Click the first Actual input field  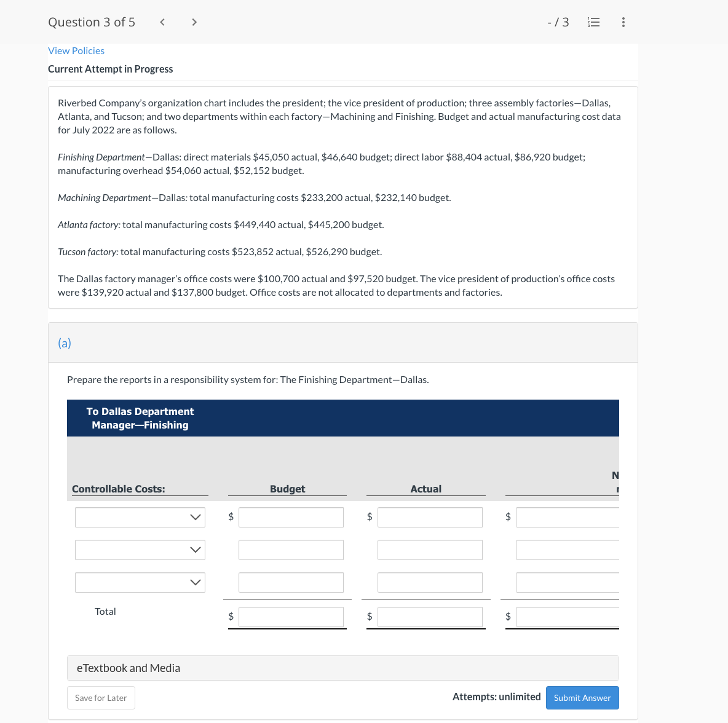tap(429, 517)
